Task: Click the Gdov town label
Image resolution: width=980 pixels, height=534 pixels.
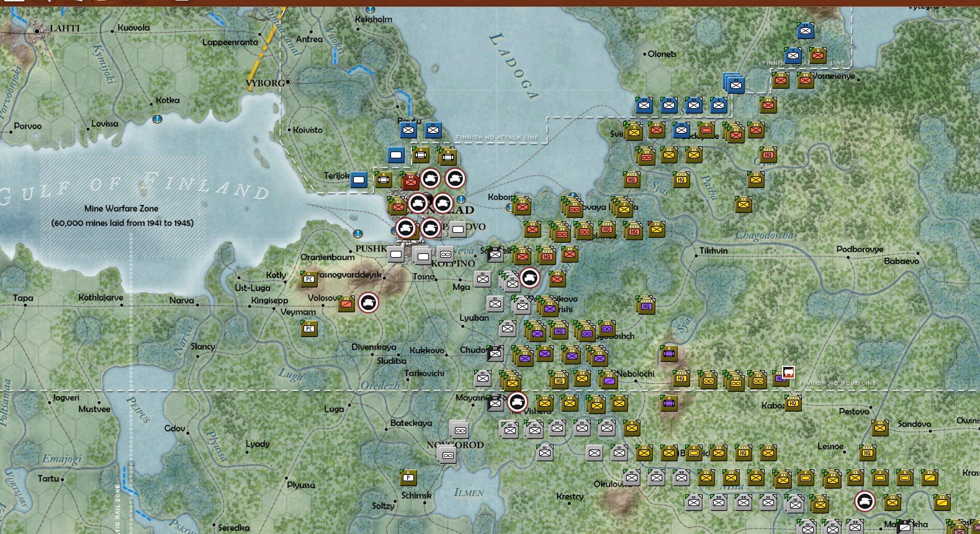Action: coord(174,428)
